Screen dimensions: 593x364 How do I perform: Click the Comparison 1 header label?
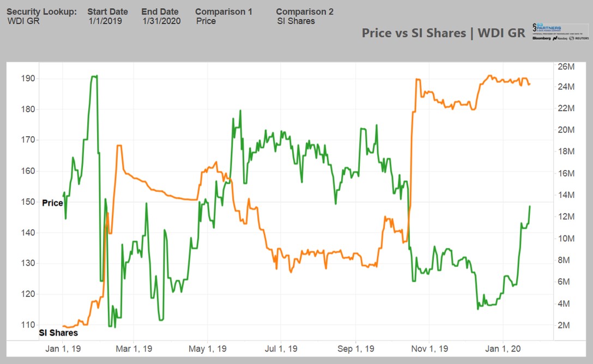coord(223,11)
